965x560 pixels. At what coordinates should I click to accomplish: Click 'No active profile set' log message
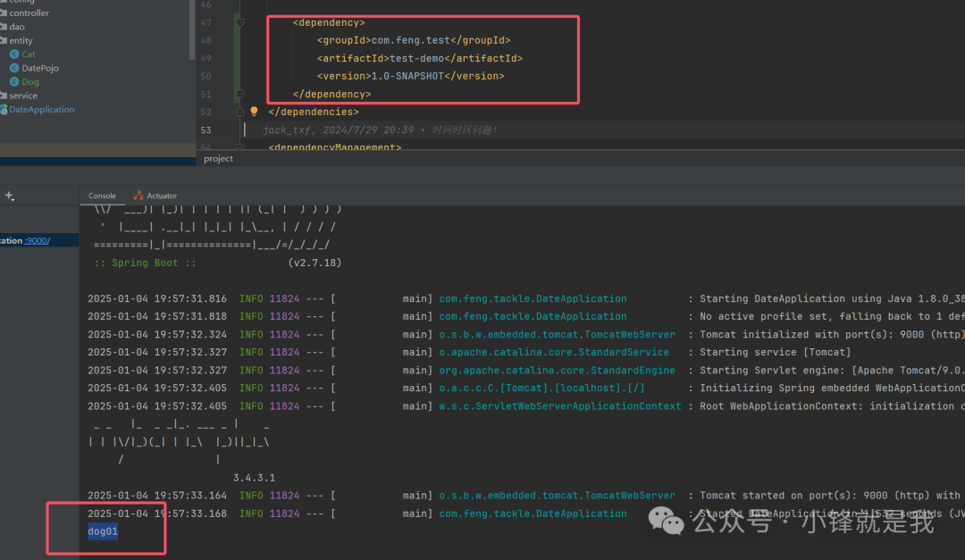point(832,316)
